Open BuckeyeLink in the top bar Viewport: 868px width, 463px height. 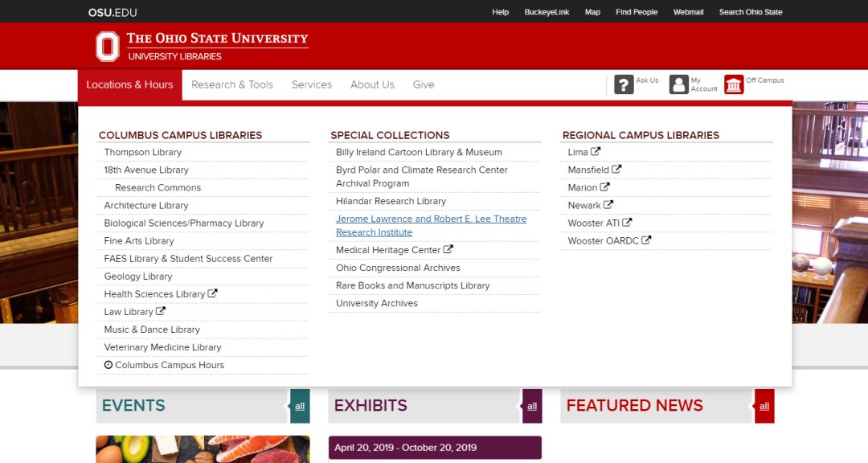click(x=547, y=12)
